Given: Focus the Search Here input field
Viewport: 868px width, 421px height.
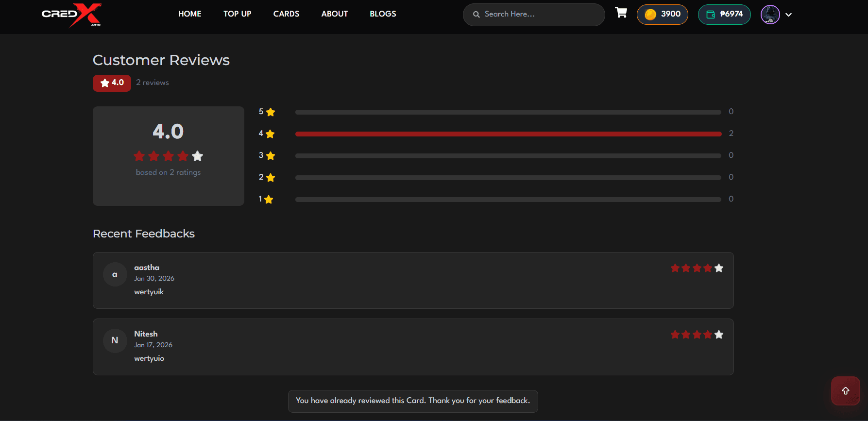Looking at the screenshot, I should tap(539, 15).
